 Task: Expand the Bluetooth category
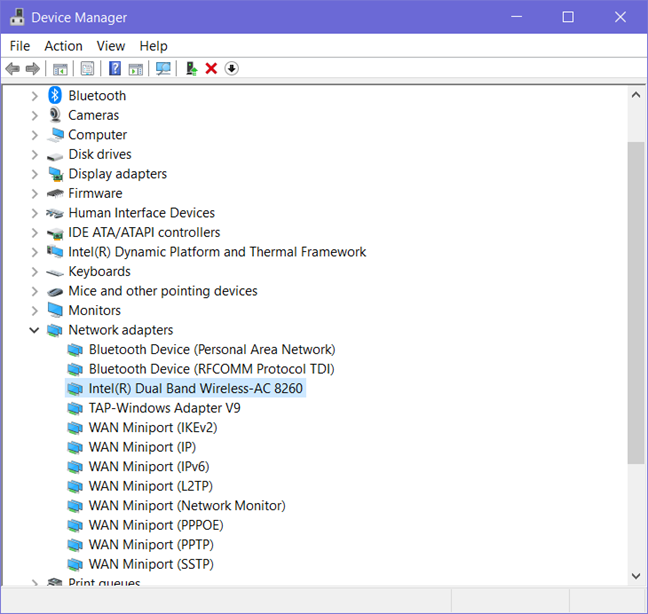[35, 96]
